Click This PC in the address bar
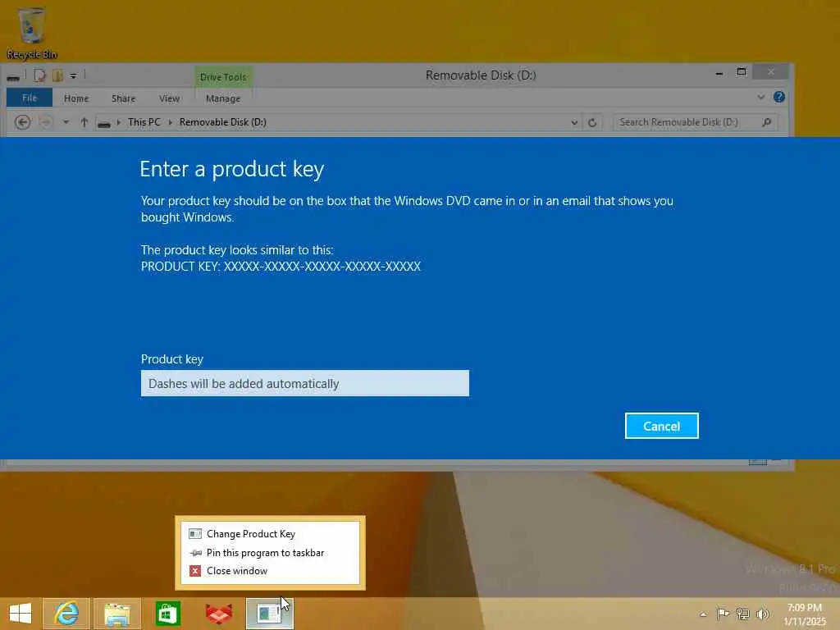 coord(144,122)
